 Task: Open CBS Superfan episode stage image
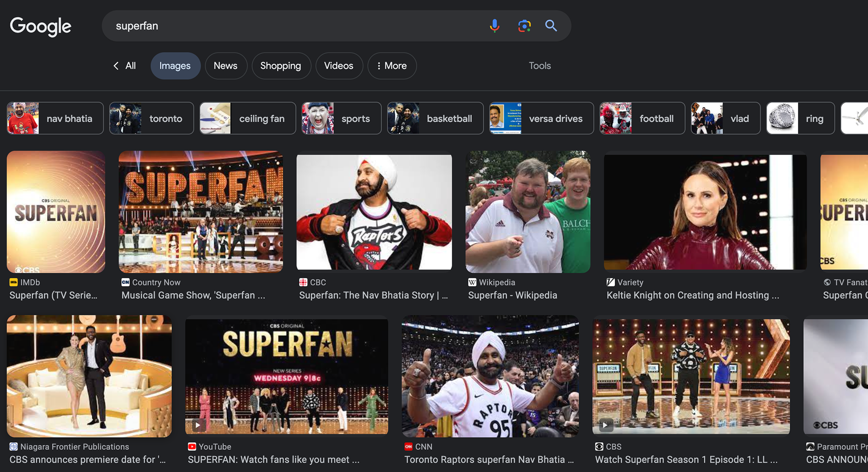[691, 376]
